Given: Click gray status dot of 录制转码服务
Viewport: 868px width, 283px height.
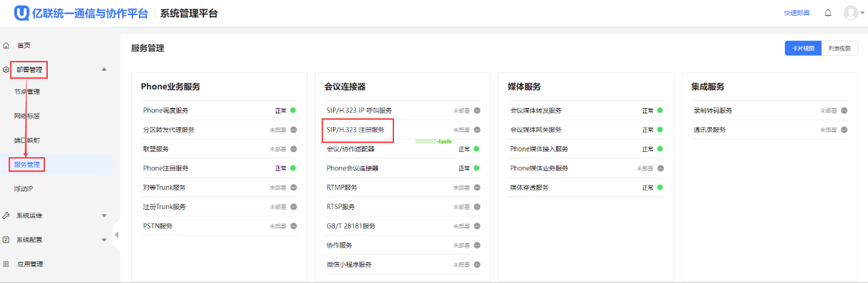Looking at the screenshot, I should tap(844, 111).
